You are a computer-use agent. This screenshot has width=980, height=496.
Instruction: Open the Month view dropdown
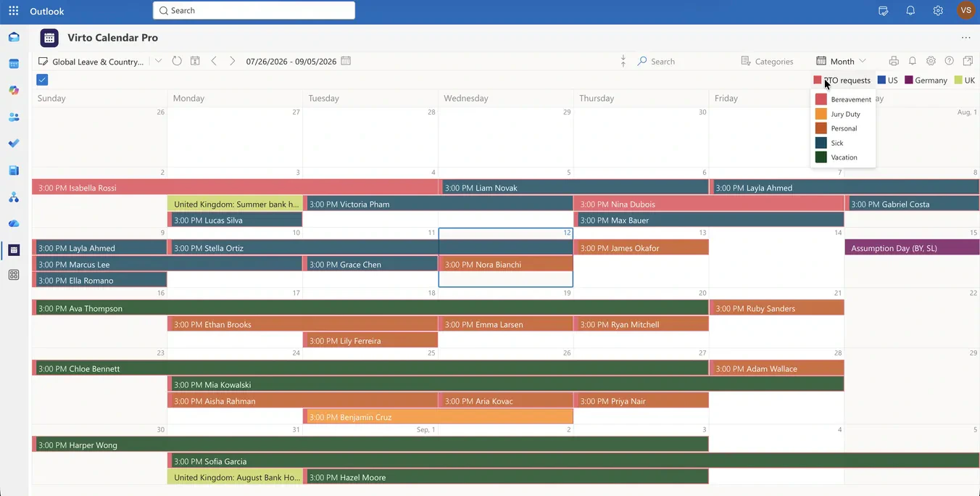pos(841,61)
